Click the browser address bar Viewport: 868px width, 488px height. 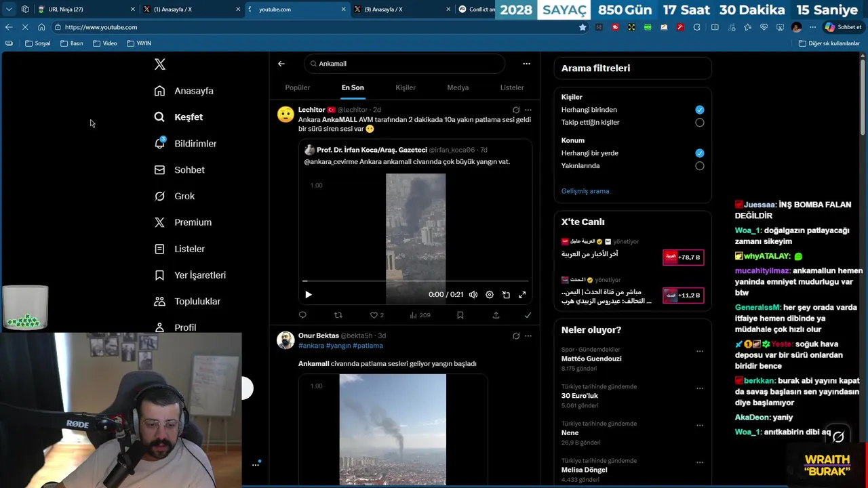click(x=312, y=27)
